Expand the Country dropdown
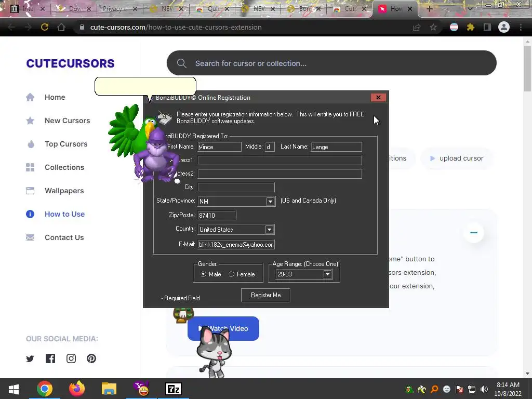Image resolution: width=532 pixels, height=399 pixels. click(269, 229)
